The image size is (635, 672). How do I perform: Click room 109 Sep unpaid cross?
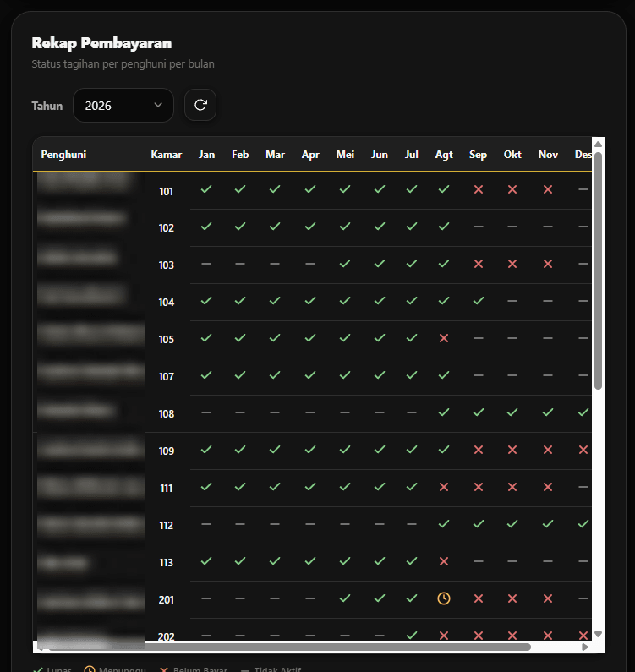click(x=479, y=450)
